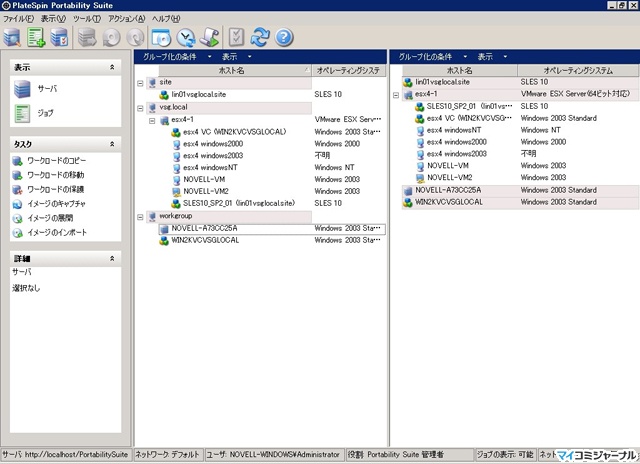
Task: Collapse the site group in left tree
Action: 140,83
